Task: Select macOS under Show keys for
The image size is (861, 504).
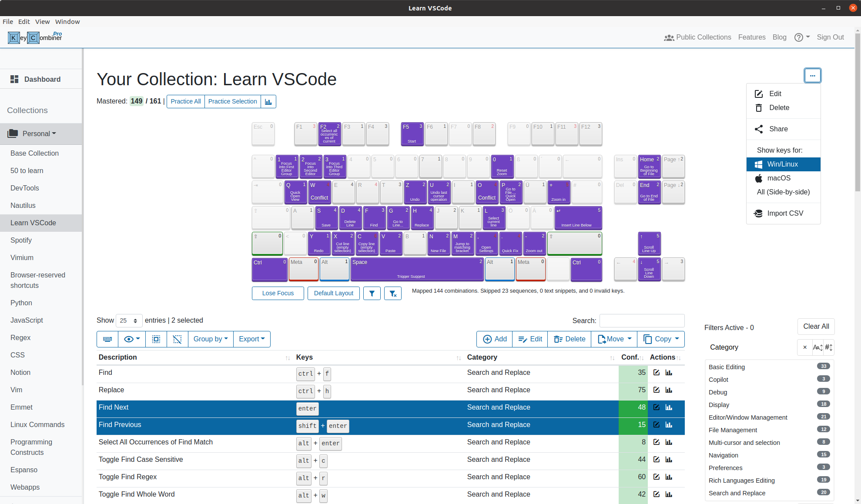Action: pos(778,178)
